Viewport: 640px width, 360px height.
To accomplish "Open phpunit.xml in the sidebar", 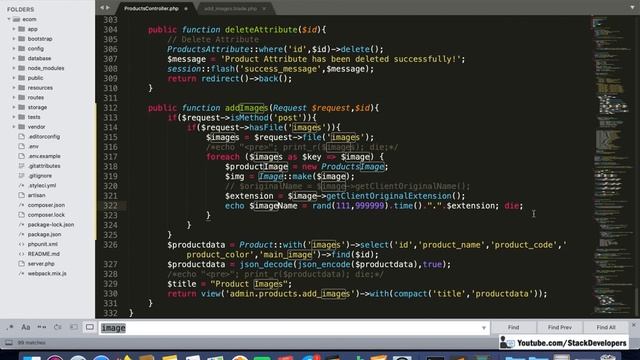I will (x=42, y=244).
